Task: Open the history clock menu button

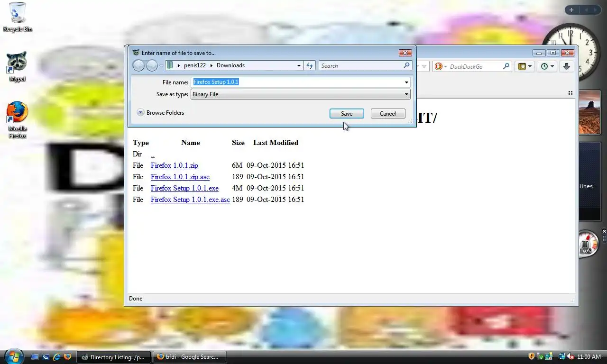Action: pyautogui.click(x=547, y=66)
